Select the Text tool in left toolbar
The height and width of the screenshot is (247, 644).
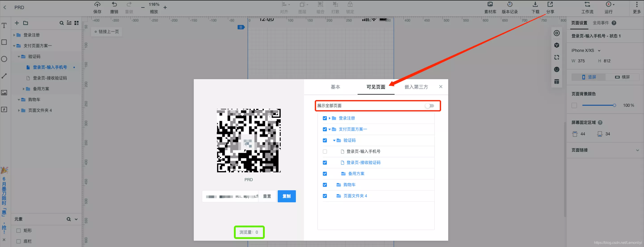(x=4, y=25)
